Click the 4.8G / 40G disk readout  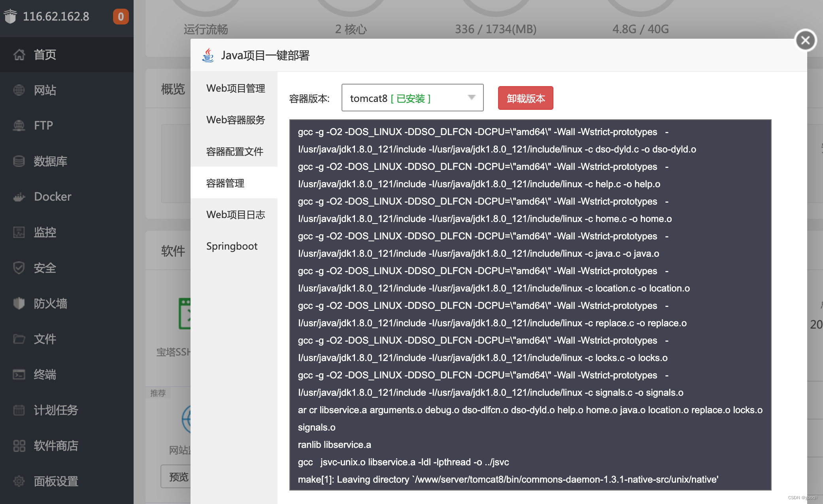point(640,29)
